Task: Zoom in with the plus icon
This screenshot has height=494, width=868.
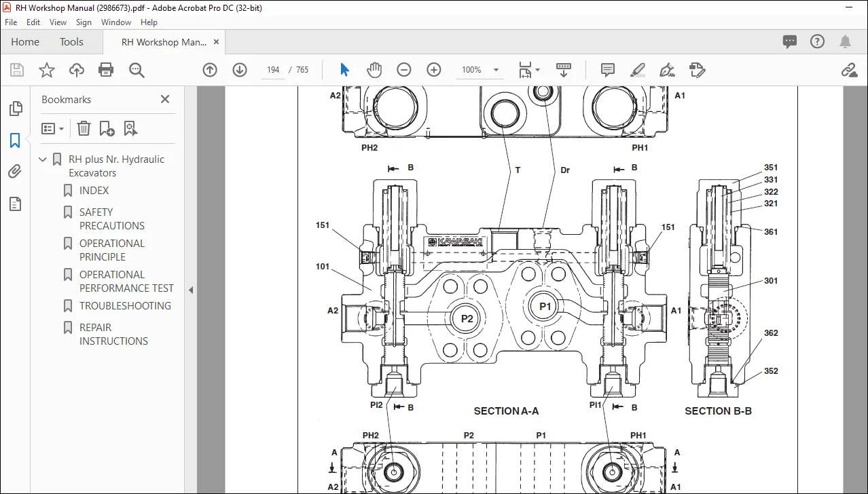Action: coord(434,70)
